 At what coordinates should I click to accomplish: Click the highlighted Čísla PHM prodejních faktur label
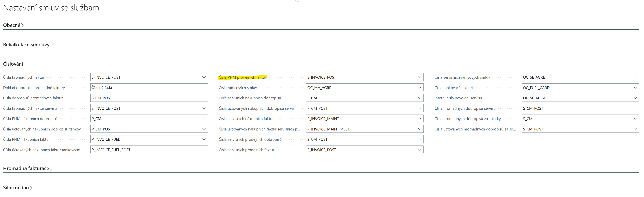point(242,77)
